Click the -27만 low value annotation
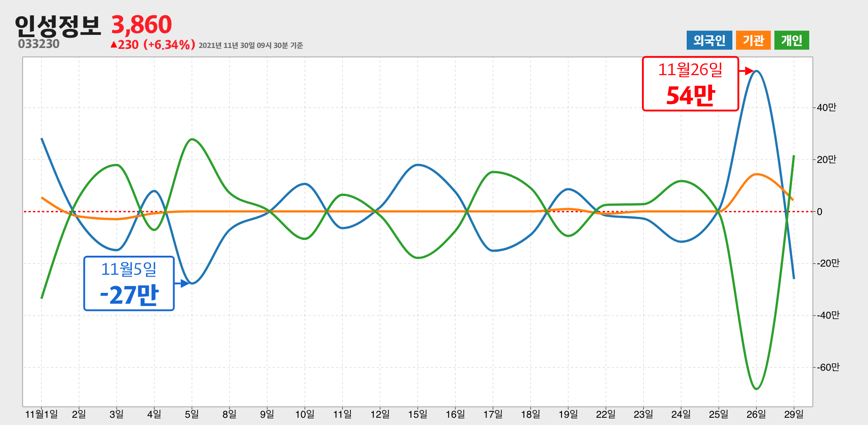The height and width of the screenshot is (425, 868). coord(129,295)
